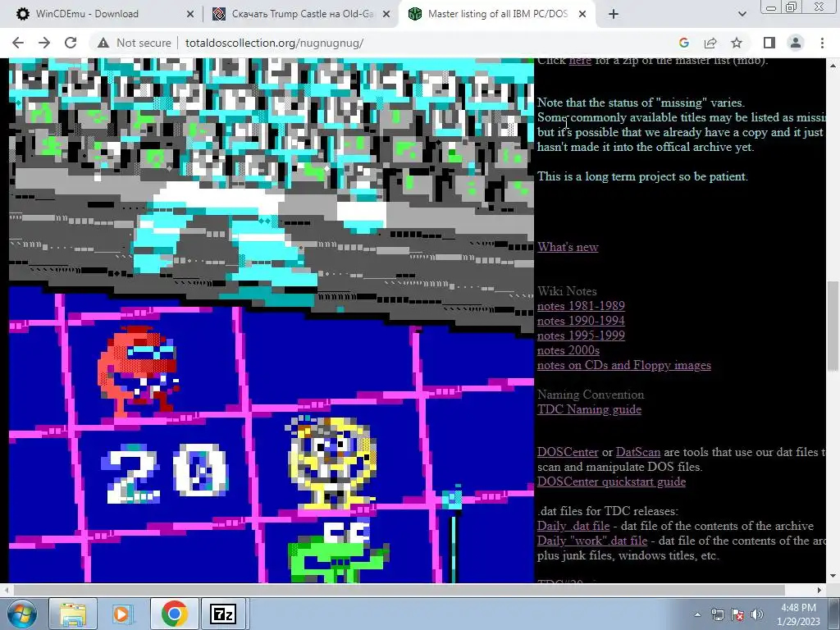Click the pixel-art game image

click(271, 321)
